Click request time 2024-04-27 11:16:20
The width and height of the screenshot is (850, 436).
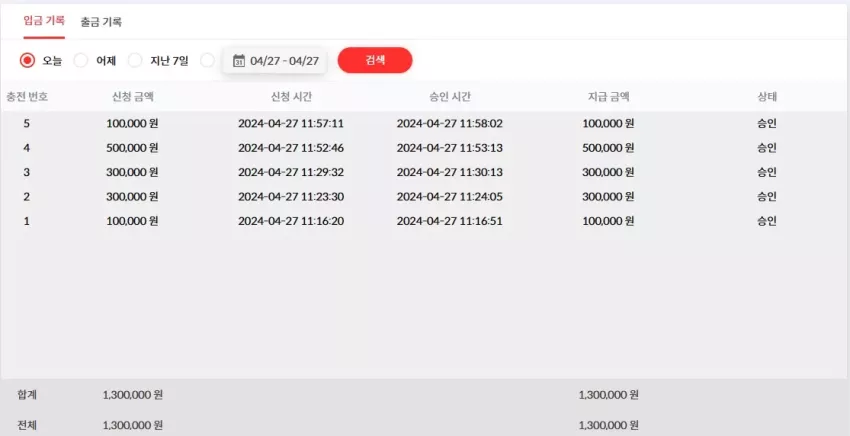(291, 221)
